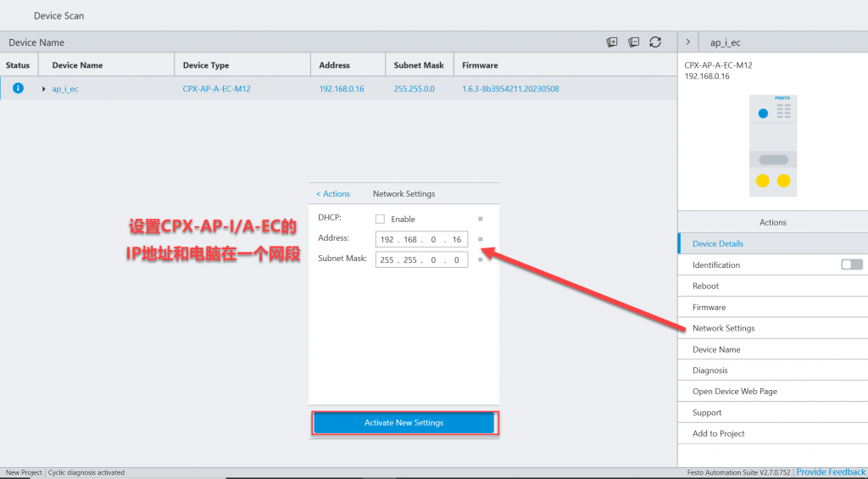The width and height of the screenshot is (868, 479).
Task: Click the Festo Automation Suite version text
Action: point(738,473)
